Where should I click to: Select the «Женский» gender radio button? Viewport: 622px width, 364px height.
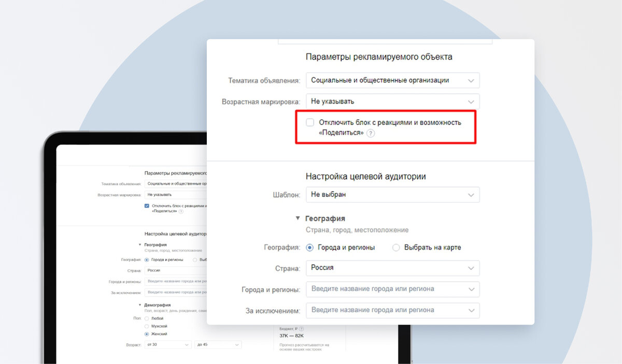point(147,334)
